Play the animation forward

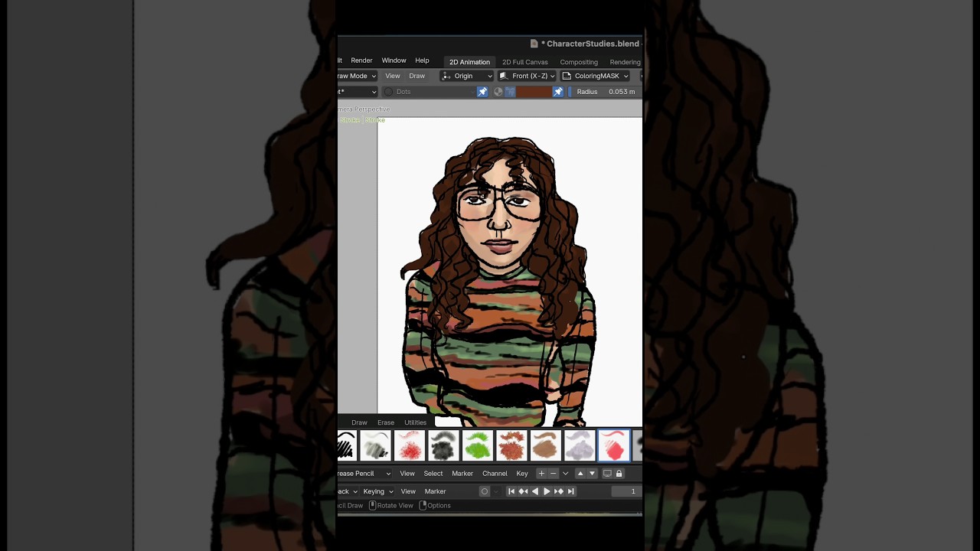547,491
